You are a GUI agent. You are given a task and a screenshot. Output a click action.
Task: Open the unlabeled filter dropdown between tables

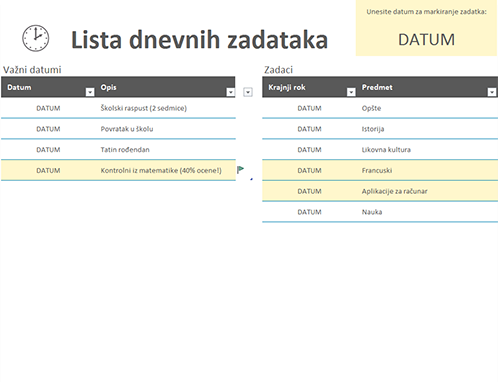[248, 92]
